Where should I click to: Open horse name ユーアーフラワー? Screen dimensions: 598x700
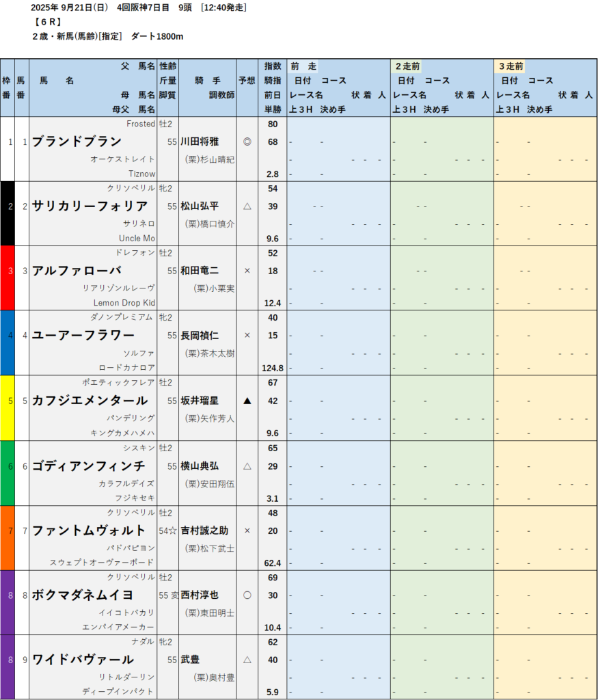coord(83,336)
